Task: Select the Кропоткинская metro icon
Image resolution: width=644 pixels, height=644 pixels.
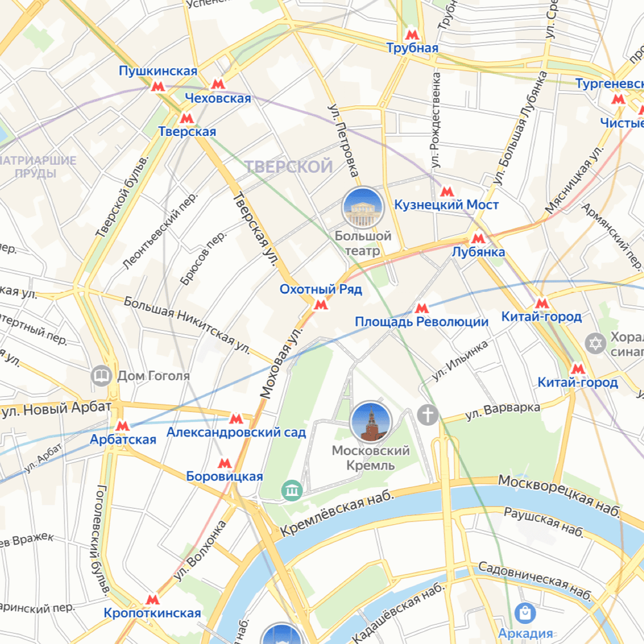Action: click(x=153, y=600)
